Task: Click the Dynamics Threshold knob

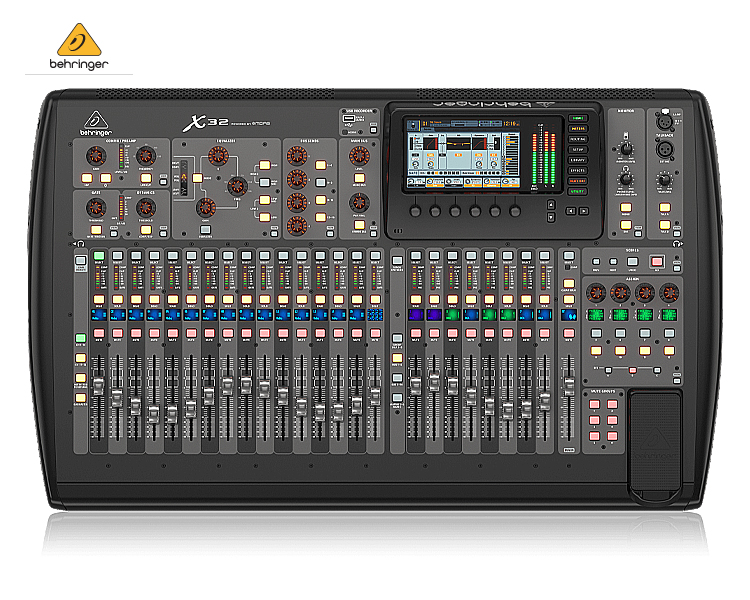Action: coord(146,208)
